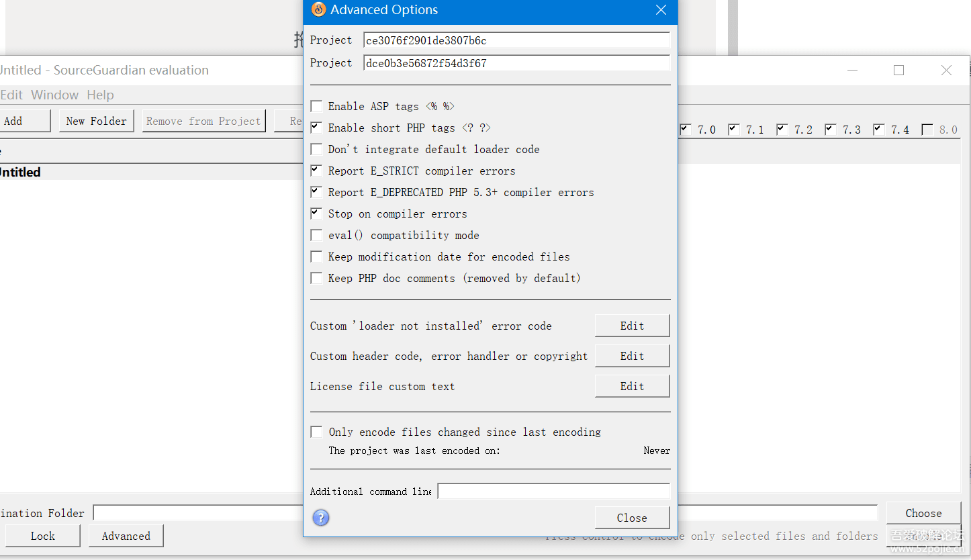Image resolution: width=971 pixels, height=560 pixels.
Task: Enable eval() compatibility mode
Action: 316,235
